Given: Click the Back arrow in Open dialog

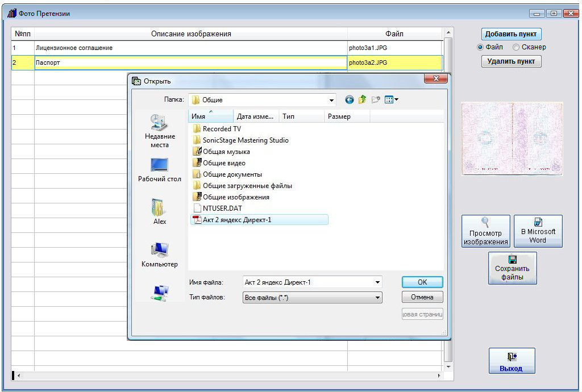Looking at the screenshot, I should pyautogui.click(x=350, y=100).
